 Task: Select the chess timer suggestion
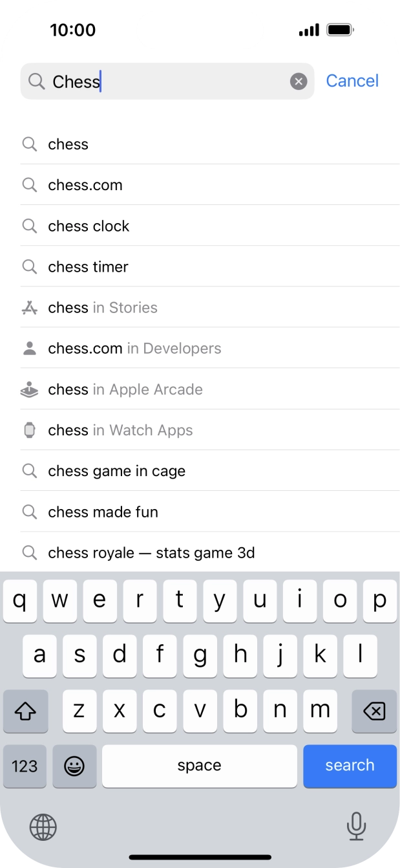tap(88, 266)
